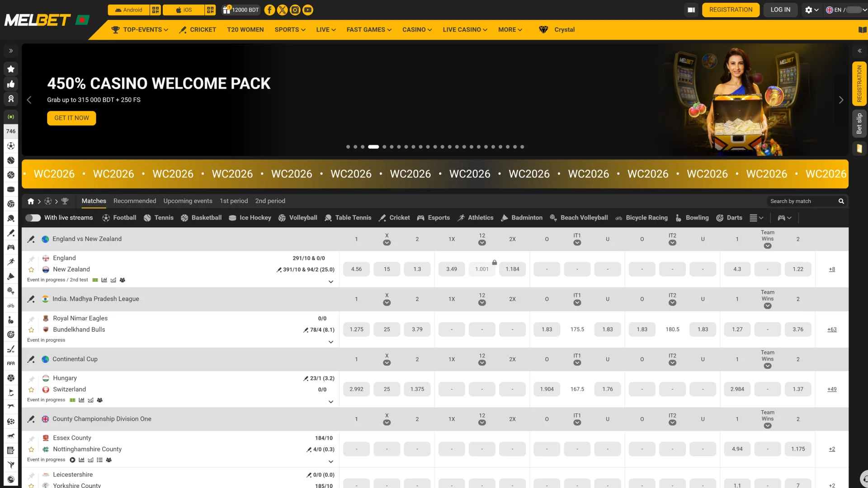Switch to the 2nd period tab

[270, 202]
